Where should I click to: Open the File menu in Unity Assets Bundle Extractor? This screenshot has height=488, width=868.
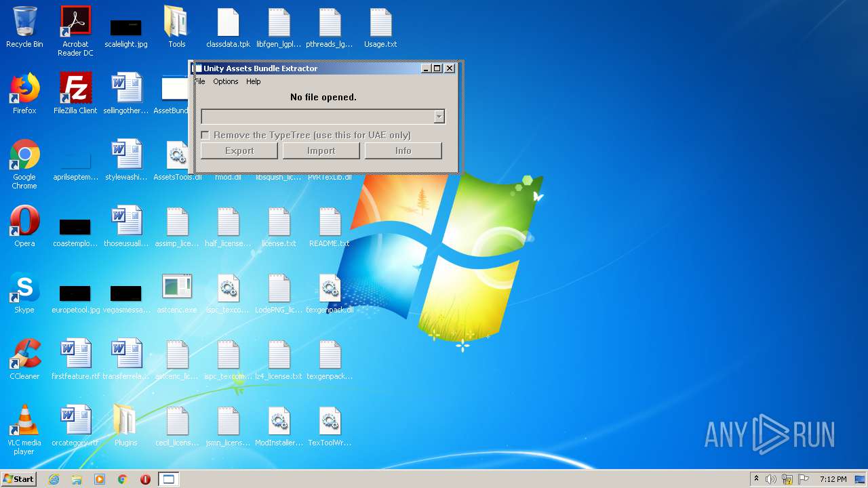(x=200, y=81)
